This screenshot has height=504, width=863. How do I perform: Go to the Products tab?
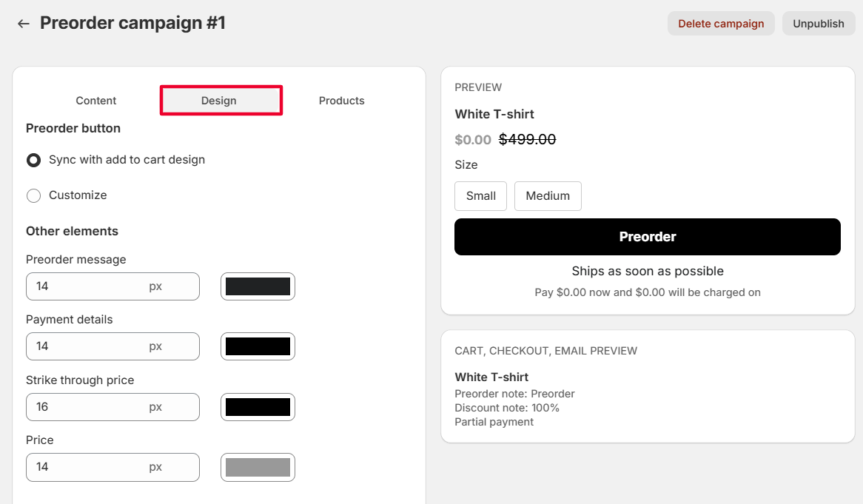tap(342, 101)
